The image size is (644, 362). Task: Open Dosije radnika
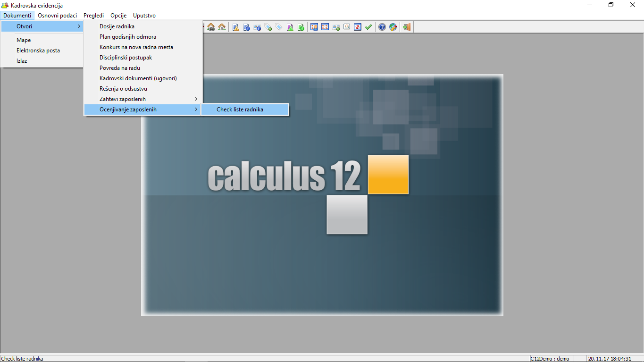143,26
